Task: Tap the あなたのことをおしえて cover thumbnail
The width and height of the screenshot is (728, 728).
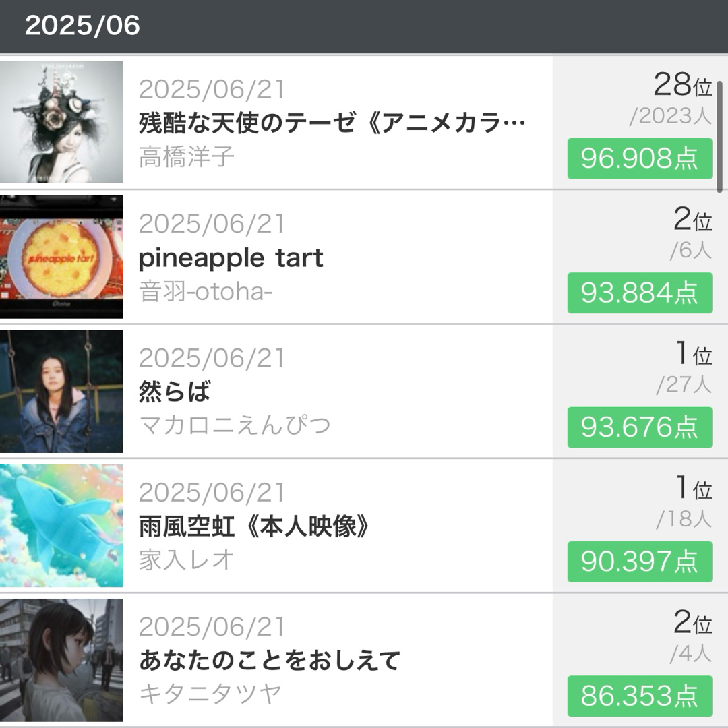Action: click(x=61, y=660)
